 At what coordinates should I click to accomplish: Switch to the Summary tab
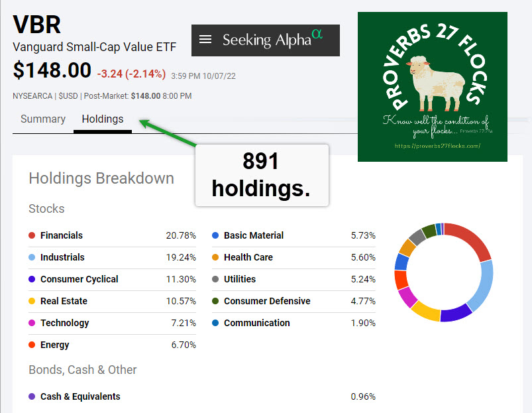click(43, 119)
